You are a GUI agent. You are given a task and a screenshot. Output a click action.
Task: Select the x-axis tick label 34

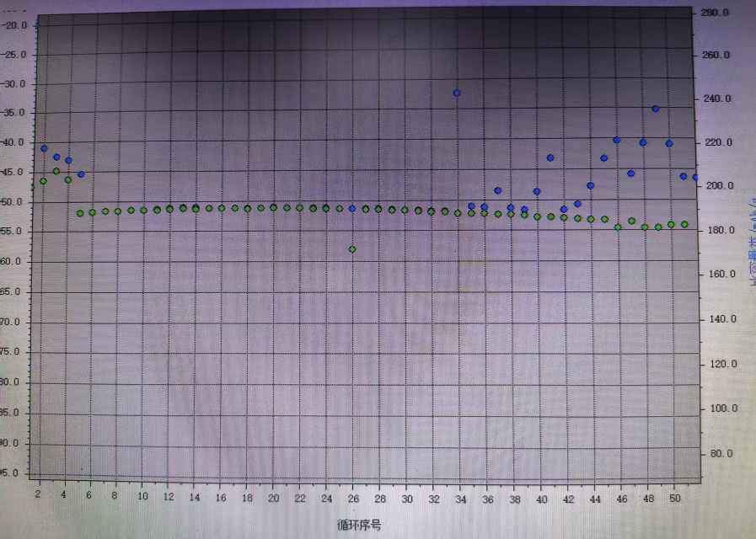[461, 499]
